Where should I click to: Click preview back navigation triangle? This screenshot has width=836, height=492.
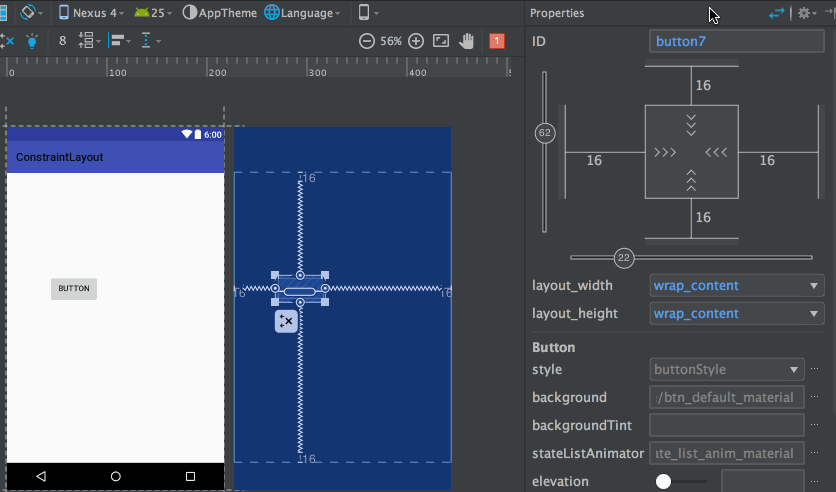[41, 476]
